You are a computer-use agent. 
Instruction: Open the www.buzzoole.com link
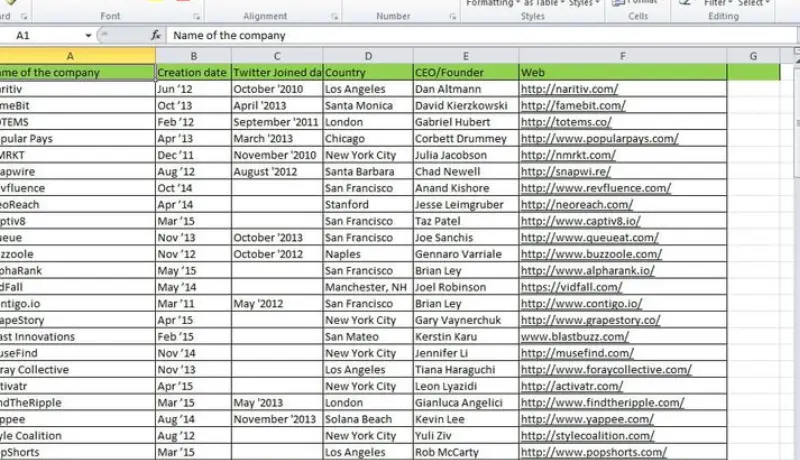(x=591, y=254)
